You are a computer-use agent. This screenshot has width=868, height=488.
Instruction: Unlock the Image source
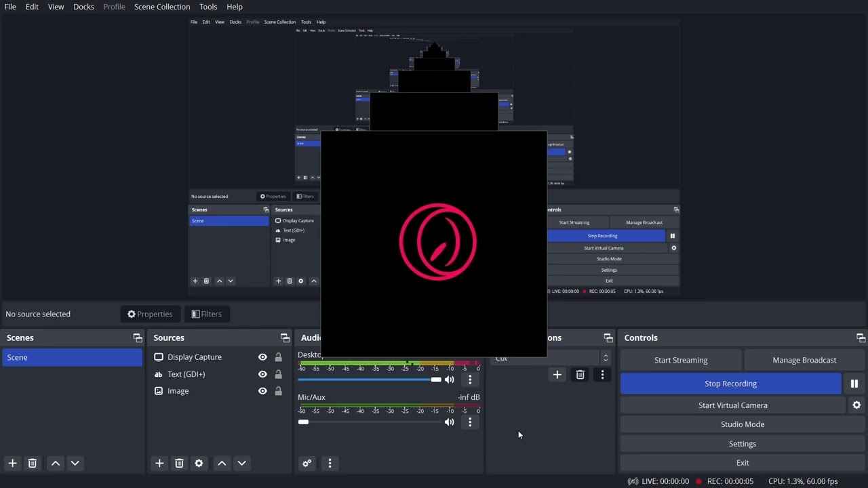[x=278, y=391]
